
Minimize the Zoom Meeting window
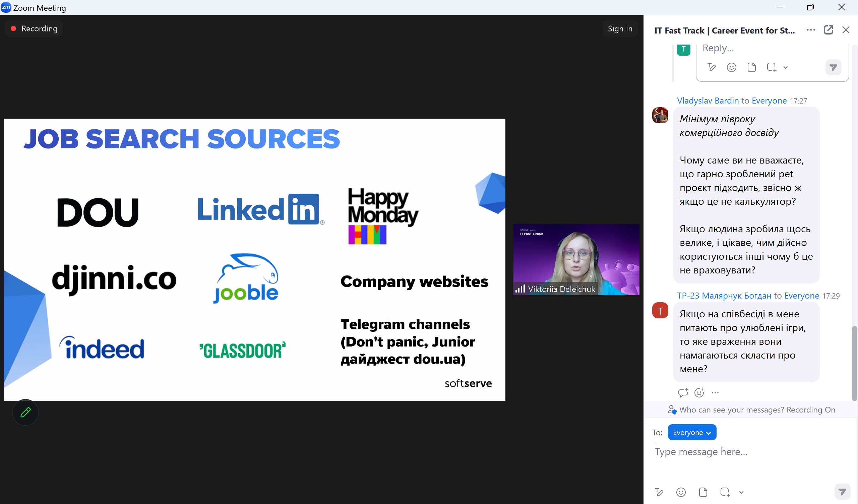click(x=780, y=7)
